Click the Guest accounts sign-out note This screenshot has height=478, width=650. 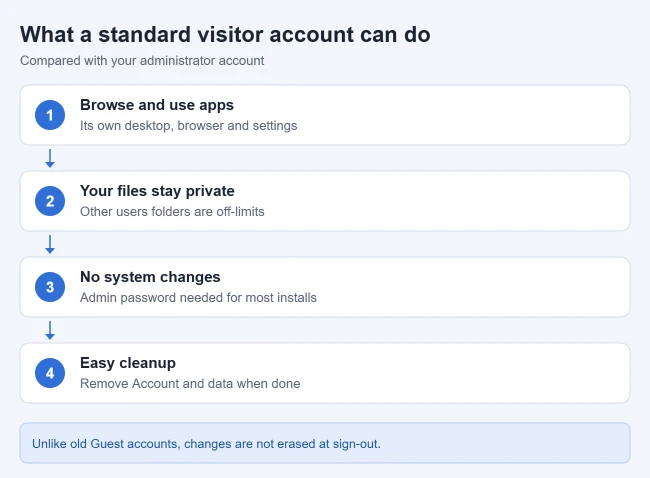[x=325, y=443]
